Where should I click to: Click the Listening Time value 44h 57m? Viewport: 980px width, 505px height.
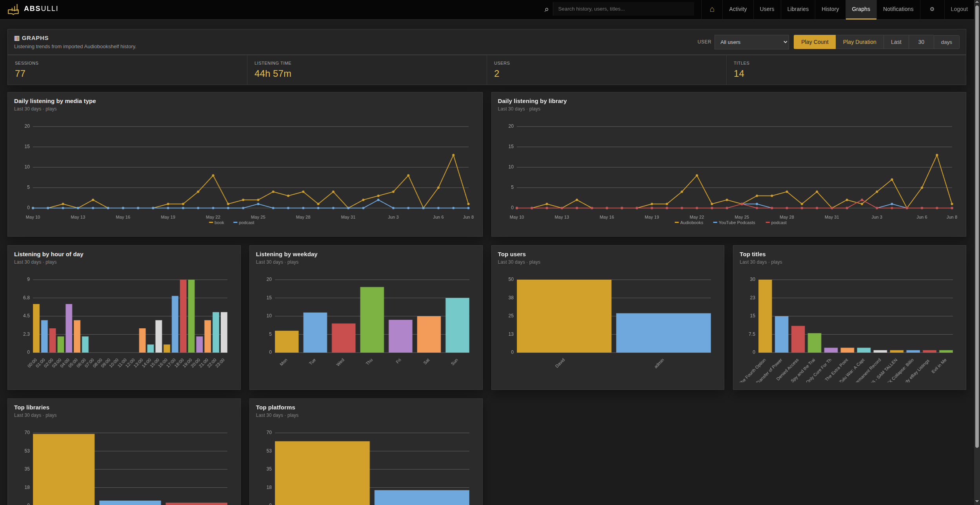(273, 74)
